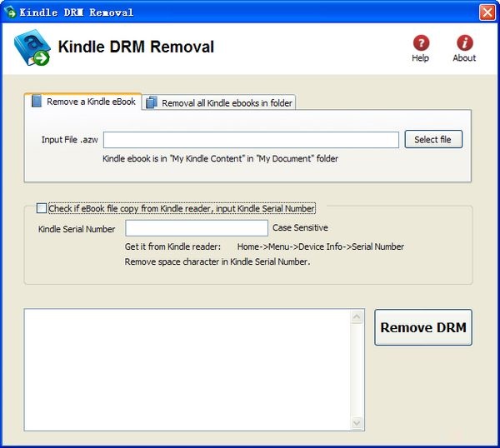Click the Select file button
Viewport: 500px width, 448px height.
pos(433,139)
